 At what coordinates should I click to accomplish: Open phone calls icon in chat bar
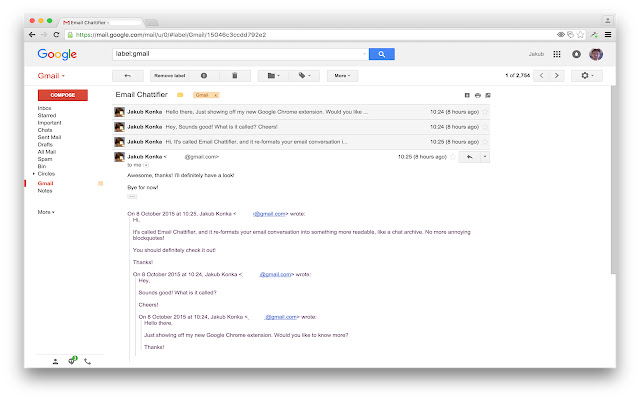(87, 361)
